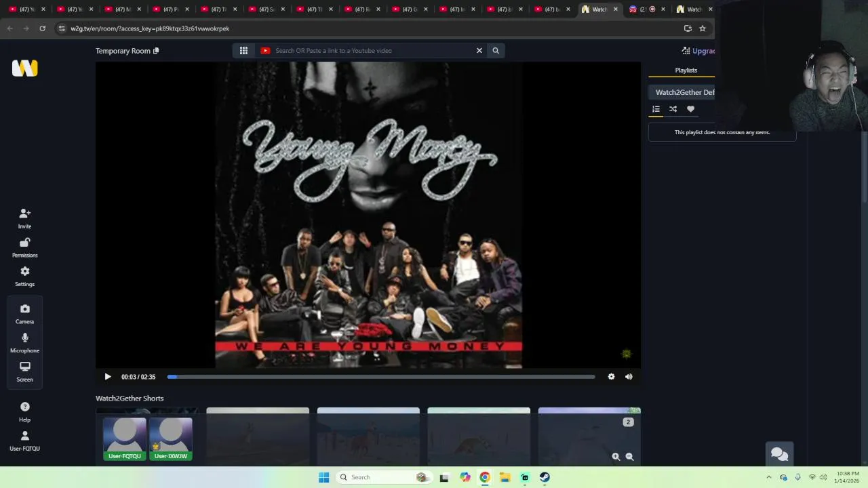Mute the video volume speaker icon
Viewport: 868px width, 488px height.
pyautogui.click(x=629, y=377)
